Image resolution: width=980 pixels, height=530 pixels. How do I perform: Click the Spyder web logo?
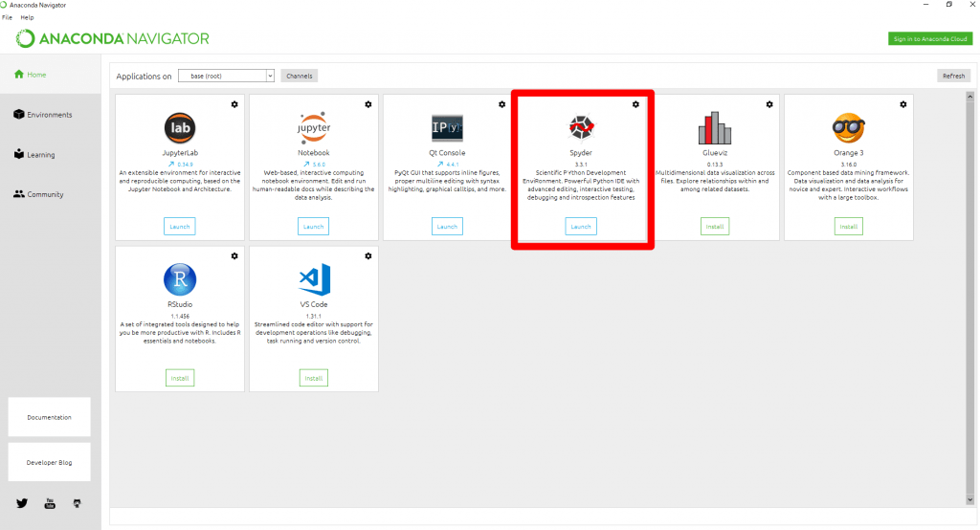tap(581, 127)
